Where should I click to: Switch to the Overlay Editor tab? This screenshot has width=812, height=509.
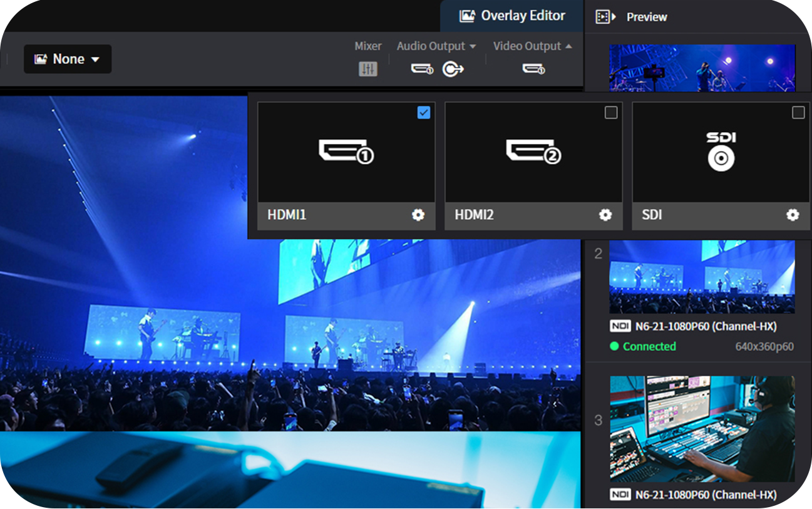coord(512,16)
